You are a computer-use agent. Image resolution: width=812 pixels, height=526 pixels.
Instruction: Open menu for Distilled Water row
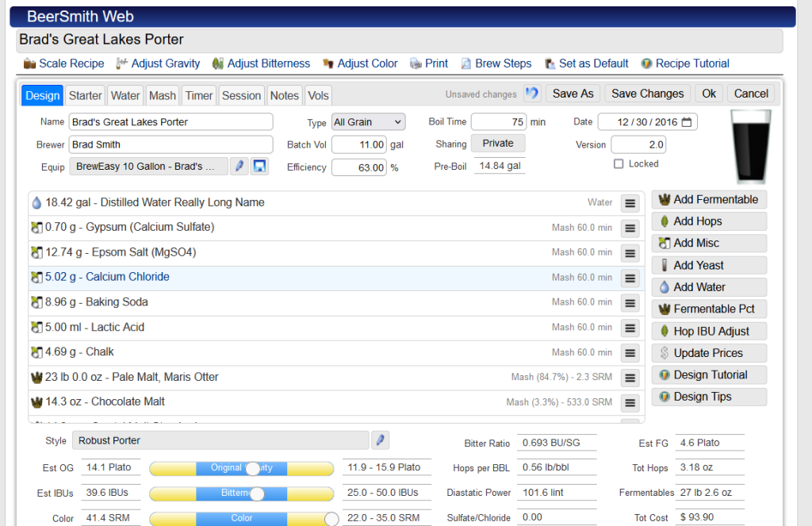630,203
